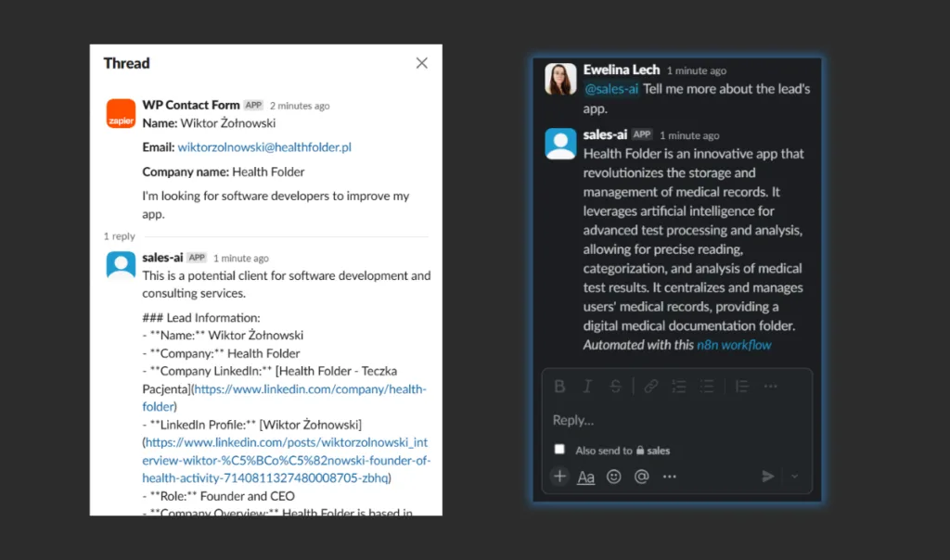Image resolution: width=950 pixels, height=560 pixels.
Task: Click the sales-ai name in the Thread panel
Action: tap(162, 258)
